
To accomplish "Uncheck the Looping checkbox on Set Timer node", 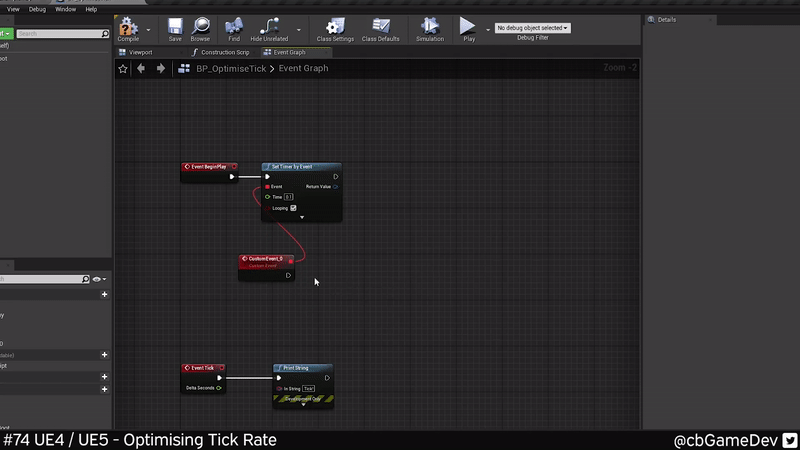I will tap(293, 208).
